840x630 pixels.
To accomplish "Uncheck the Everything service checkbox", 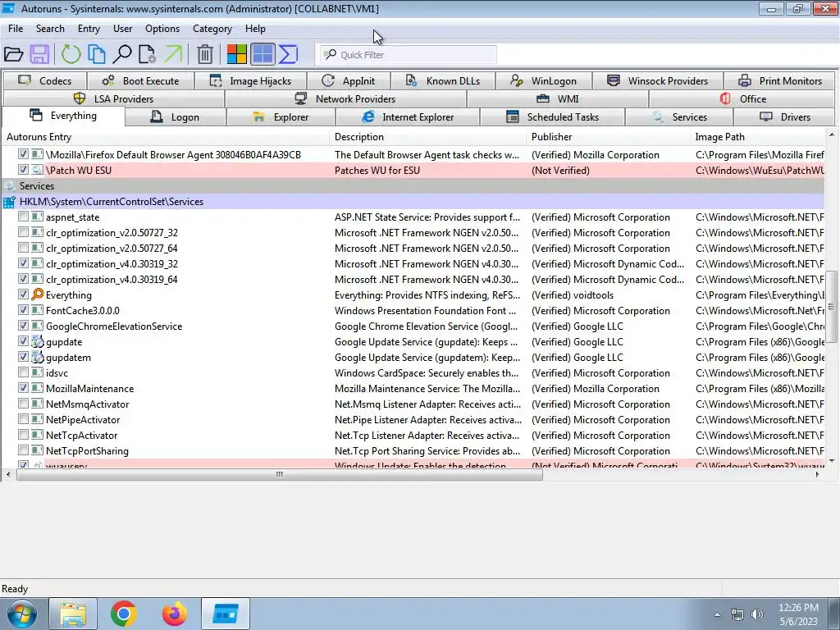I will tap(23, 294).
